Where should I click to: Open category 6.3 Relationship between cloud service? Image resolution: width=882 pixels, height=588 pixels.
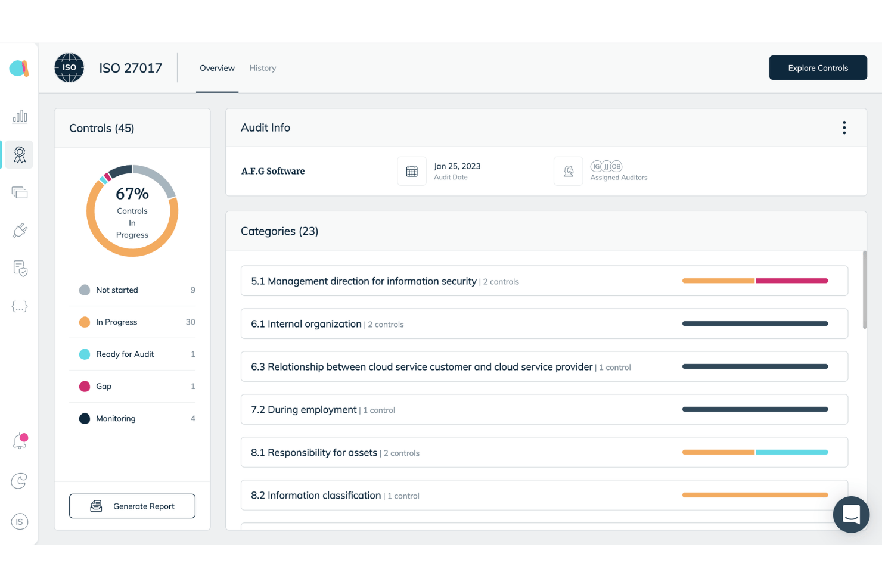[544, 366]
